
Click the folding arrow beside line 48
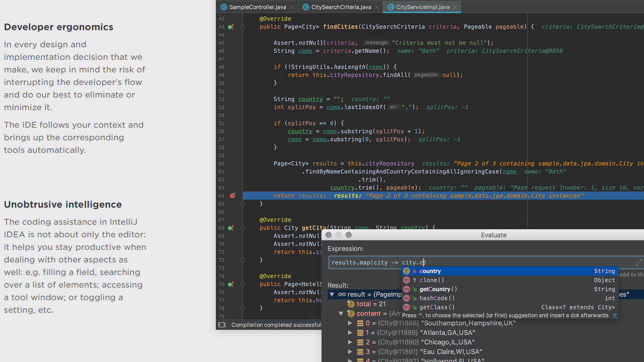(243, 66)
